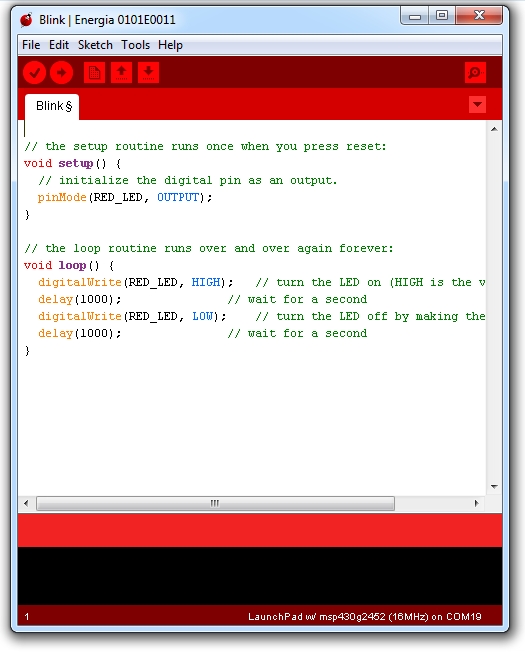This screenshot has width=525, height=654.
Task: Open the Edit menu
Action: pyautogui.click(x=59, y=45)
